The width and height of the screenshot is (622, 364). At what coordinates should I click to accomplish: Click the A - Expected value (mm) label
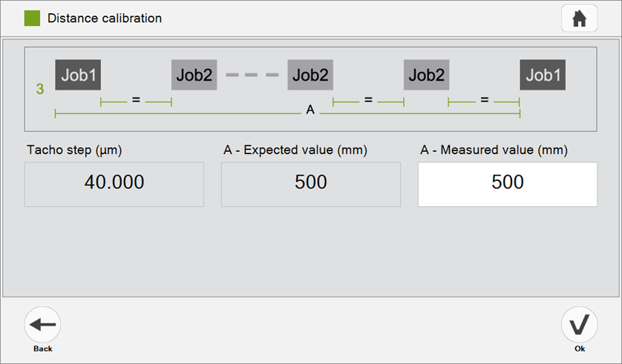point(295,150)
